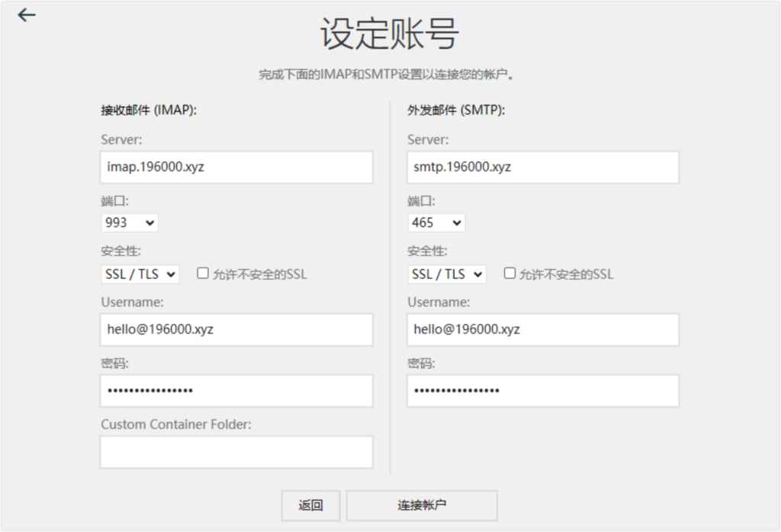Enable SMTP allow insecure SSL checkbox
This screenshot has height=532, width=781.
tap(509, 274)
